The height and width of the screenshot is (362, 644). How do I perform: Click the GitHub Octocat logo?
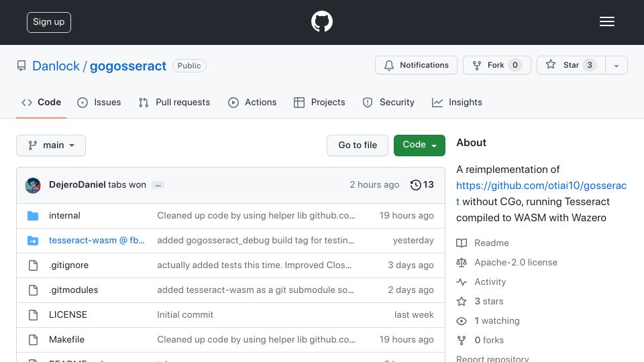[321, 21]
